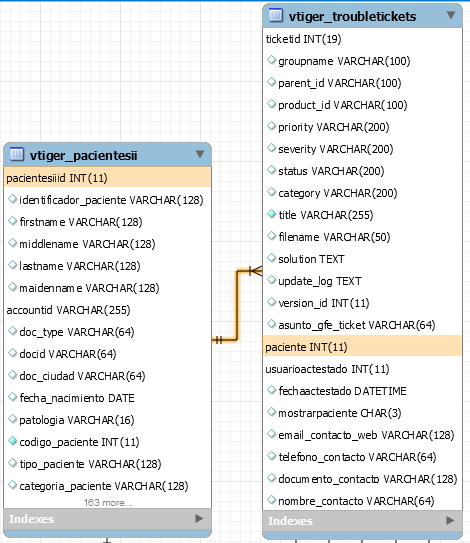The height and width of the screenshot is (543, 470).
Task: Click diamond icon beside maidenname
Action: click(12, 287)
